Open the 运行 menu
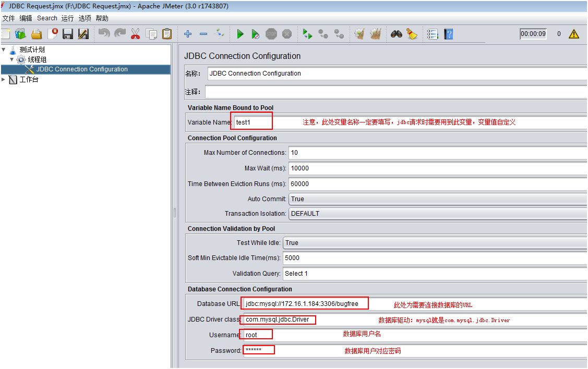Screen dimensions: 588x369 (x=67, y=18)
